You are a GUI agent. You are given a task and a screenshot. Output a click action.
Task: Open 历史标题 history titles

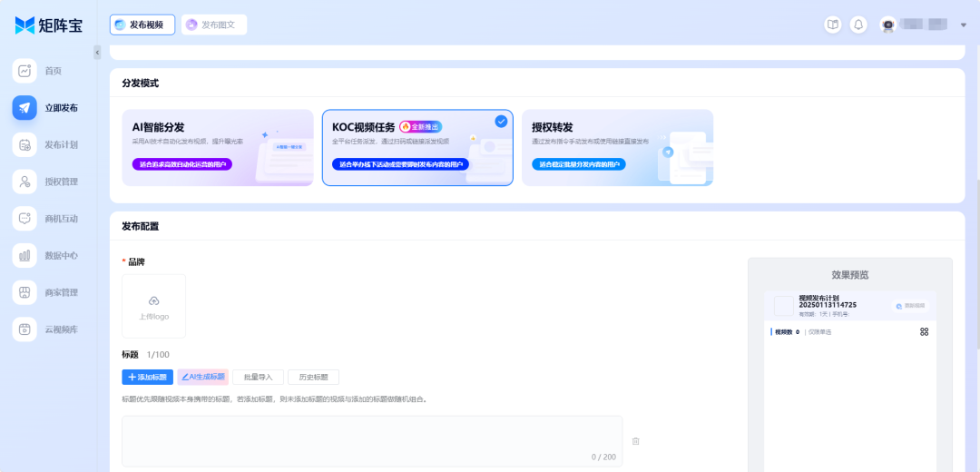(314, 377)
